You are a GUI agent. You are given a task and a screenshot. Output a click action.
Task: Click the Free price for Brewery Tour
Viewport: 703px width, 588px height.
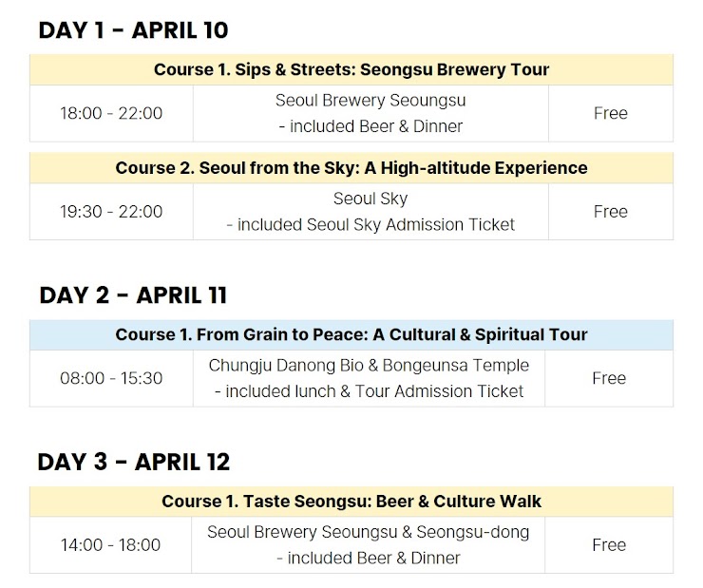611,113
